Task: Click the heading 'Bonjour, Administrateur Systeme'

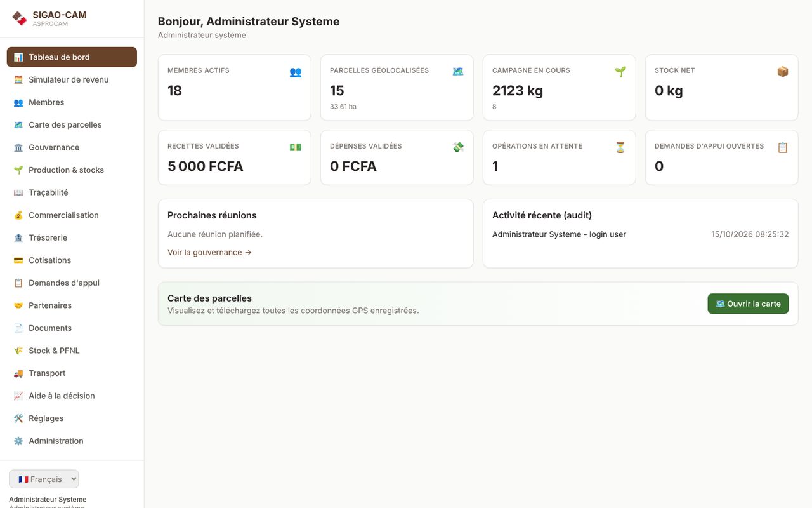Action: coord(249,22)
